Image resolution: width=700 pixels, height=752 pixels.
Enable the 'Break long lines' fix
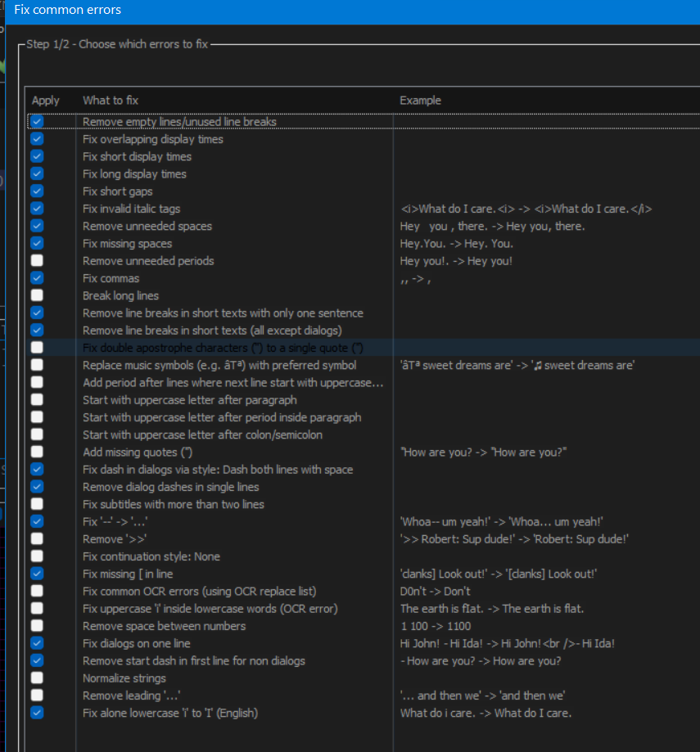pos(36,295)
